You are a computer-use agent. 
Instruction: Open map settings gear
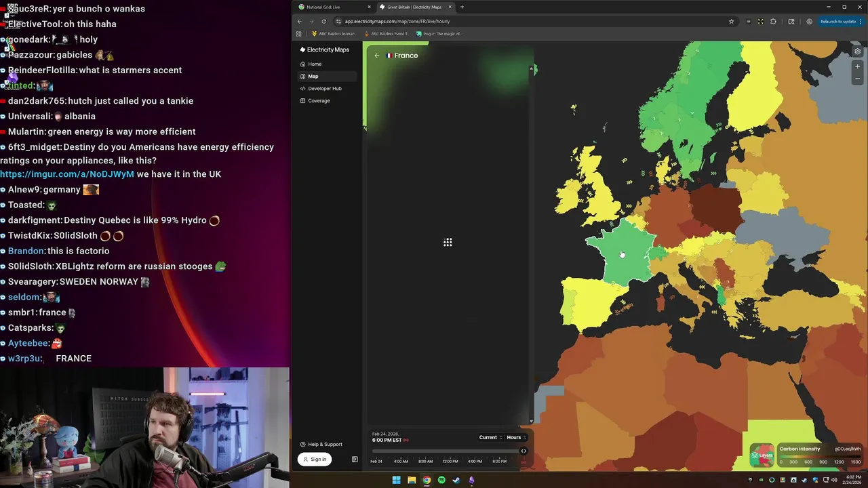857,52
